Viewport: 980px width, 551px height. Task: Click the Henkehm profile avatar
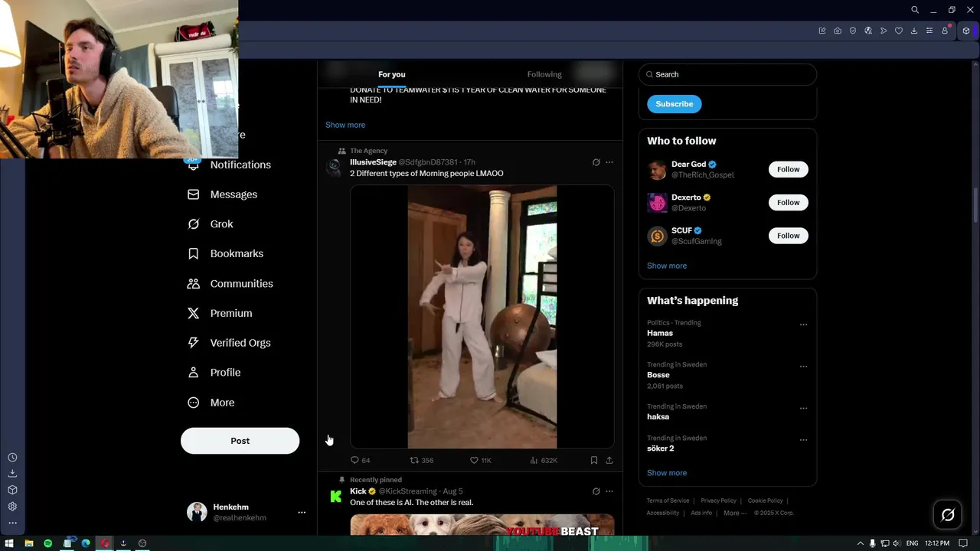(198, 512)
